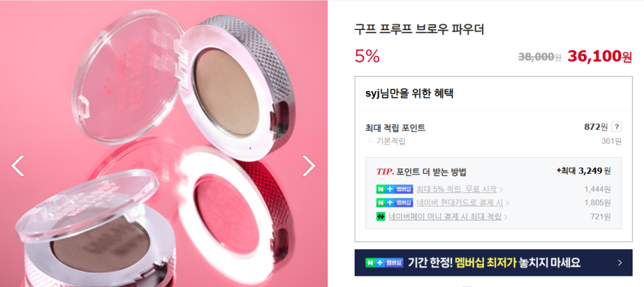Click the 최대 적립 포인트 label
Viewport: 644px width, 287px height.
[395, 127]
